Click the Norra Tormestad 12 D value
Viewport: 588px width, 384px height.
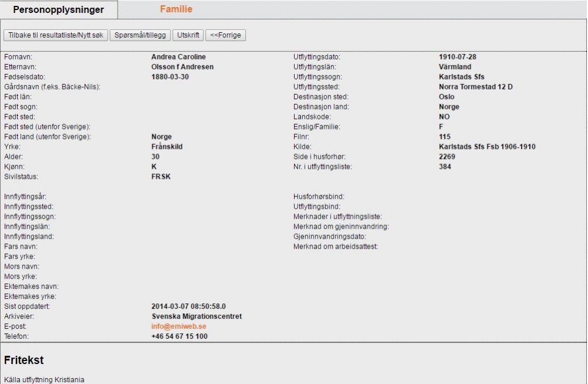pyautogui.click(x=476, y=88)
